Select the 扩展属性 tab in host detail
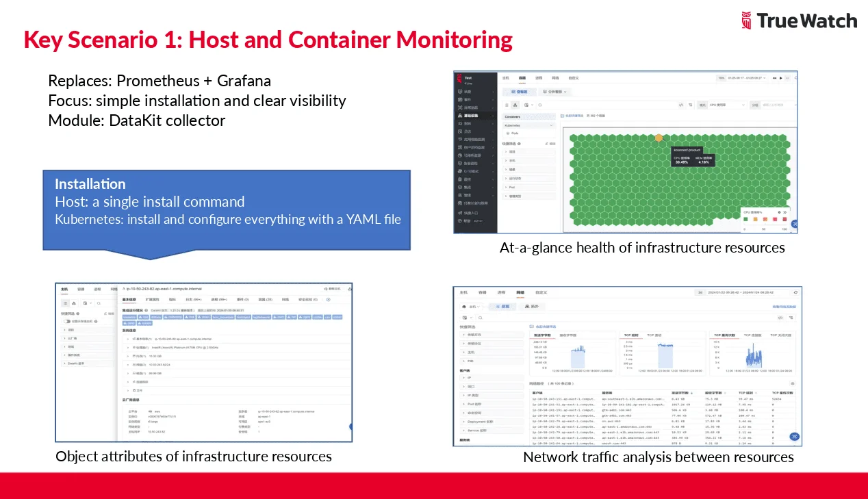Screen dimensions: 868x499 152,299
